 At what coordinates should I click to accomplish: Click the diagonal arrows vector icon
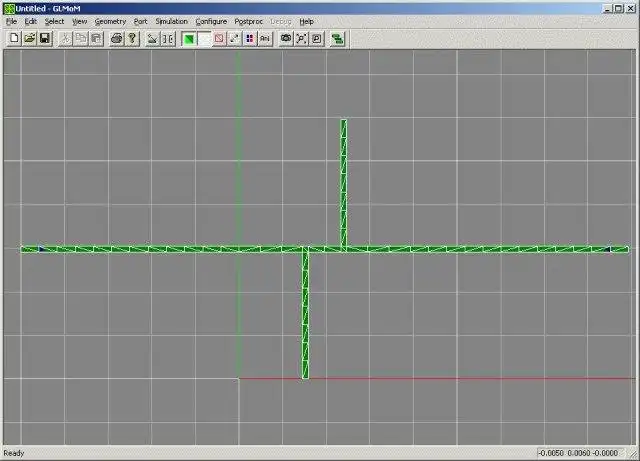click(x=234, y=39)
